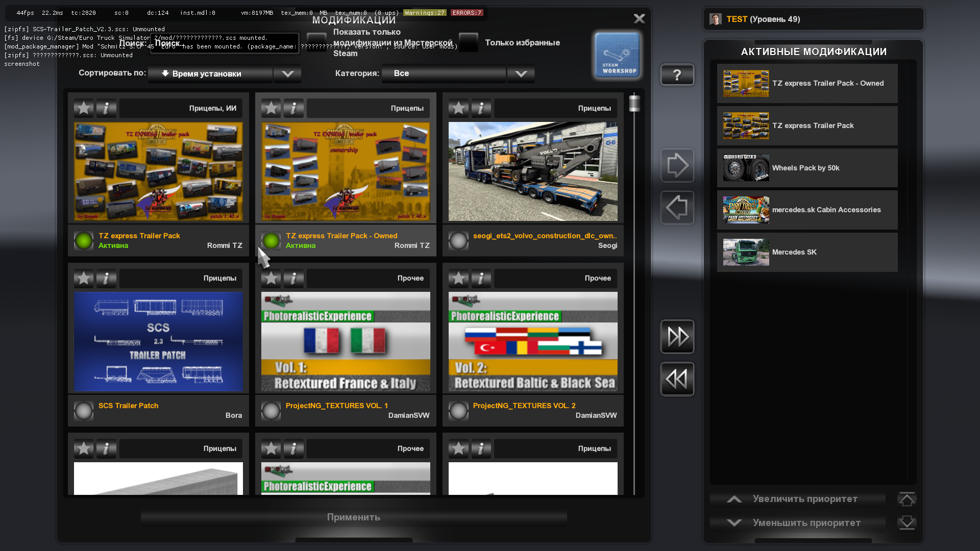Favorite ProjectNG_TEXTURES VOL. 1 star

point(271,278)
